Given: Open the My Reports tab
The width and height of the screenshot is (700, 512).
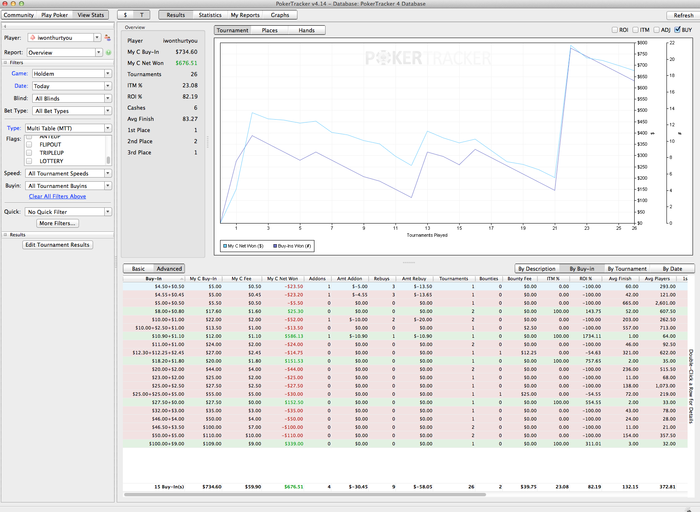Looking at the screenshot, I should pyautogui.click(x=245, y=15).
